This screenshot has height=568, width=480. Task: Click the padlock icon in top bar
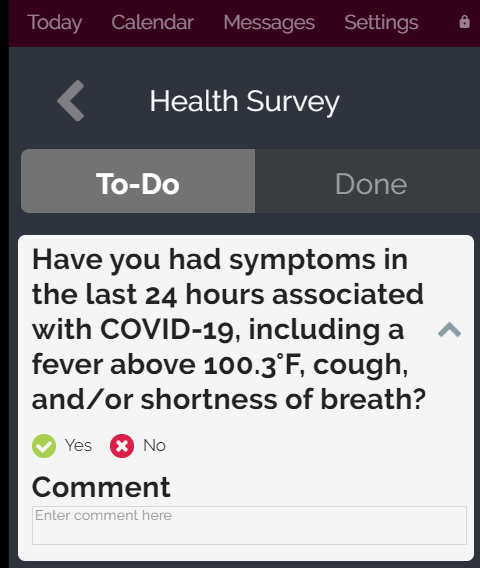pos(464,22)
